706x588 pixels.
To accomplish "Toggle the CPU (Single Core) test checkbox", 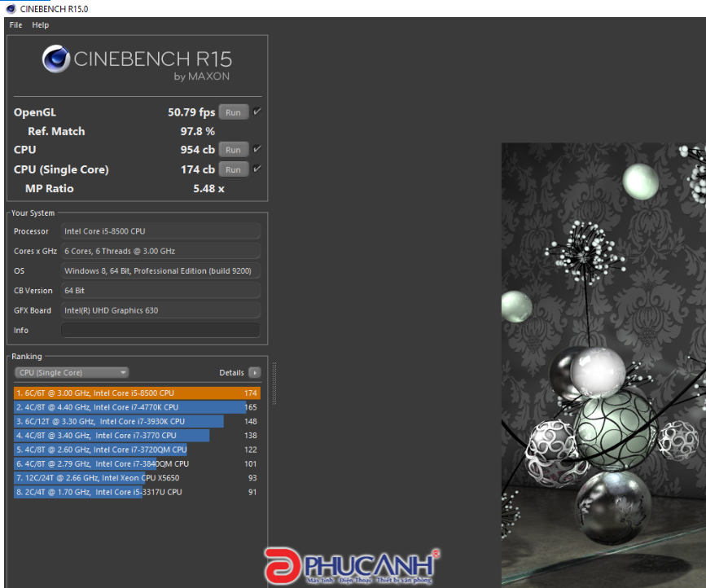I will coord(257,169).
